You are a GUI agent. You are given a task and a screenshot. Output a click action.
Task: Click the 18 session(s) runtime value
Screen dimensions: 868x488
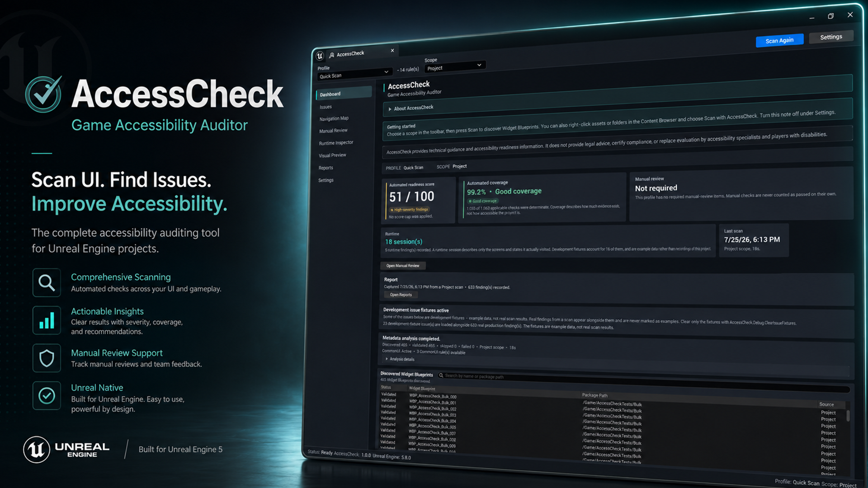click(403, 242)
